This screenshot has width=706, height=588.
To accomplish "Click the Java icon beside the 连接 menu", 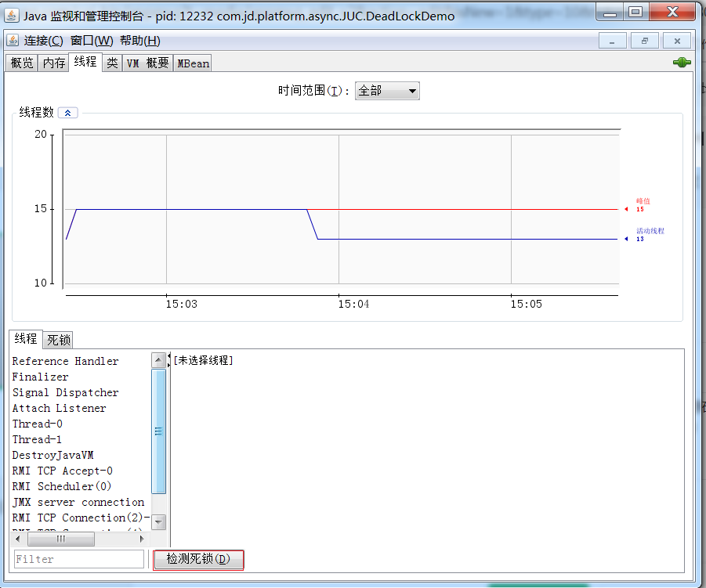I will point(13,41).
